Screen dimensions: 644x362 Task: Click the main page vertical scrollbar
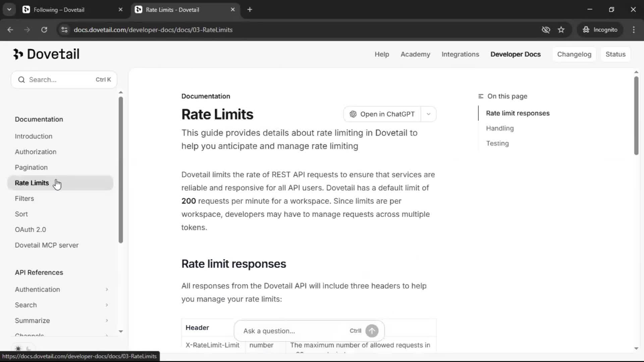click(x=636, y=116)
